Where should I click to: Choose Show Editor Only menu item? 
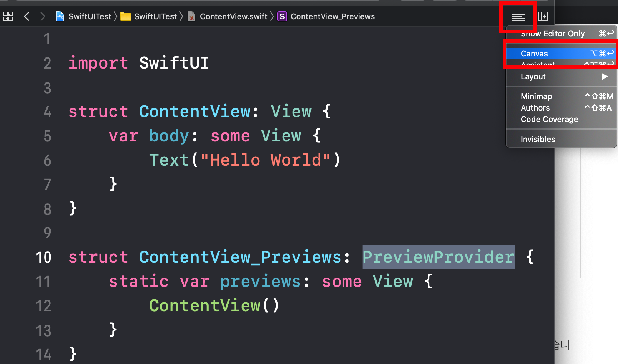click(562, 34)
